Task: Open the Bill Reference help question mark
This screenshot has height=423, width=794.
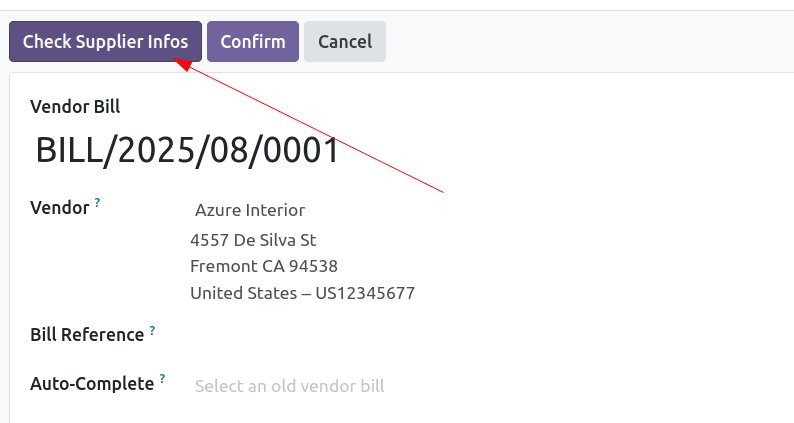Action: (152, 331)
